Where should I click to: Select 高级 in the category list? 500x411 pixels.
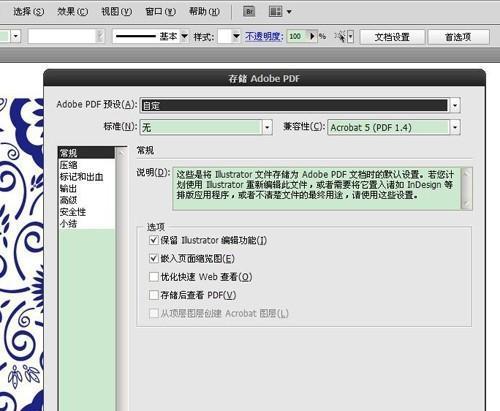86,200
